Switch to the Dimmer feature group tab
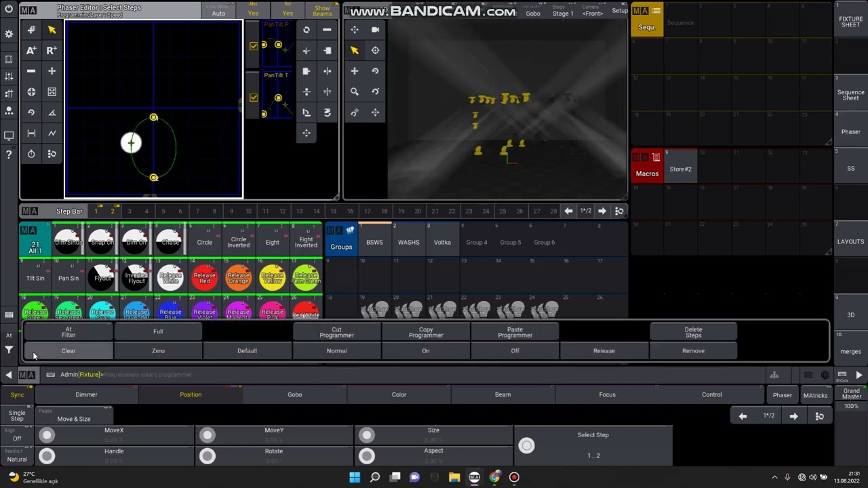Image resolution: width=868 pixels, height=488 pixels. pyautogui.click(x=86, y=394)
